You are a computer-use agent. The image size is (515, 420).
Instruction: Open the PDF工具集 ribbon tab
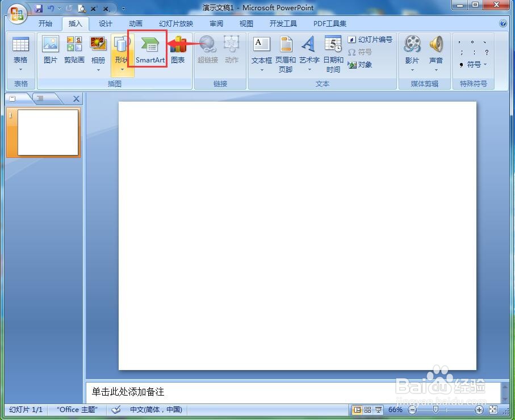coord(330,24)
